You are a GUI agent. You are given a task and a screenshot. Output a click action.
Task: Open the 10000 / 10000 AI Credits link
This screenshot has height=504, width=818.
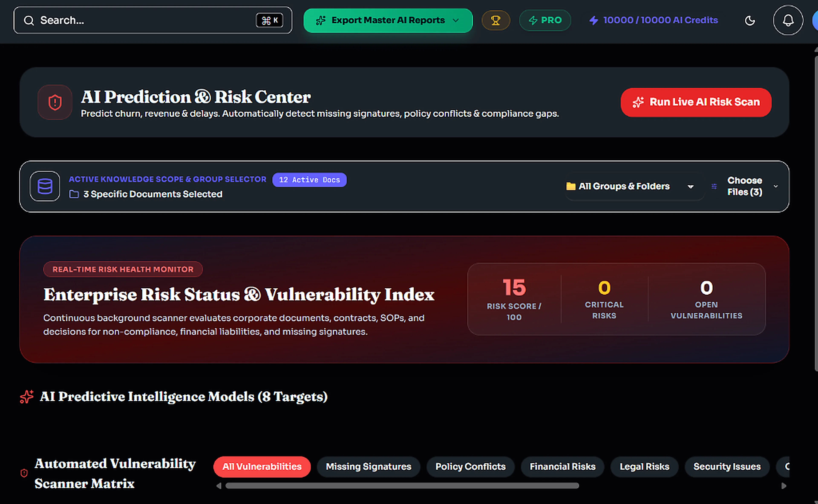point(654,20)
